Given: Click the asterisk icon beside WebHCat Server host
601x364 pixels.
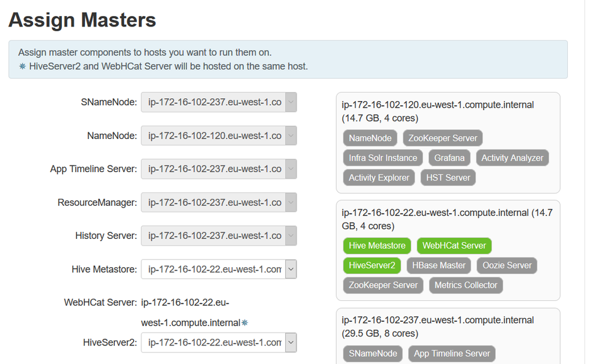Looking at the screenshot, I should 244,323.
